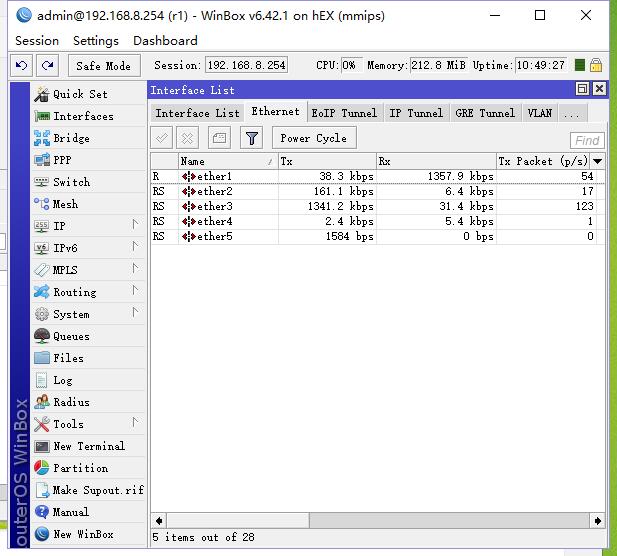Click the Find search field
The image size is (617, 556).
pyautogui.click(x=587, y=140)
